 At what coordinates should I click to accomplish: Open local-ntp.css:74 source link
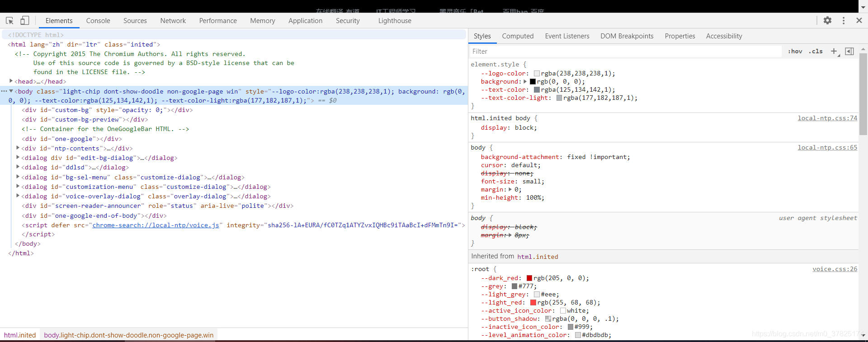click(x=827, y=118)
